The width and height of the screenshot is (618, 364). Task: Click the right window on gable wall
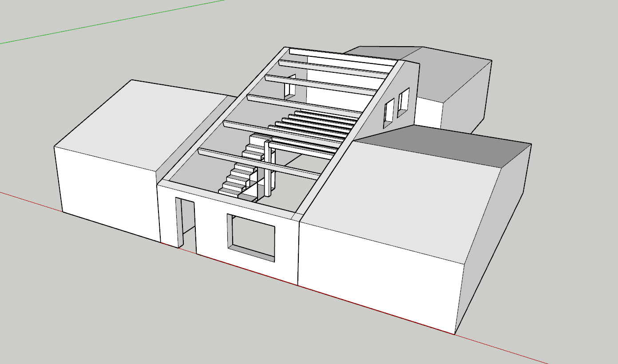(x=404, y=102)
